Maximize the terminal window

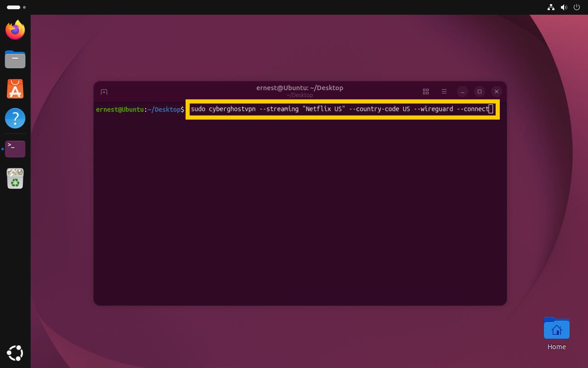point(480,92)
